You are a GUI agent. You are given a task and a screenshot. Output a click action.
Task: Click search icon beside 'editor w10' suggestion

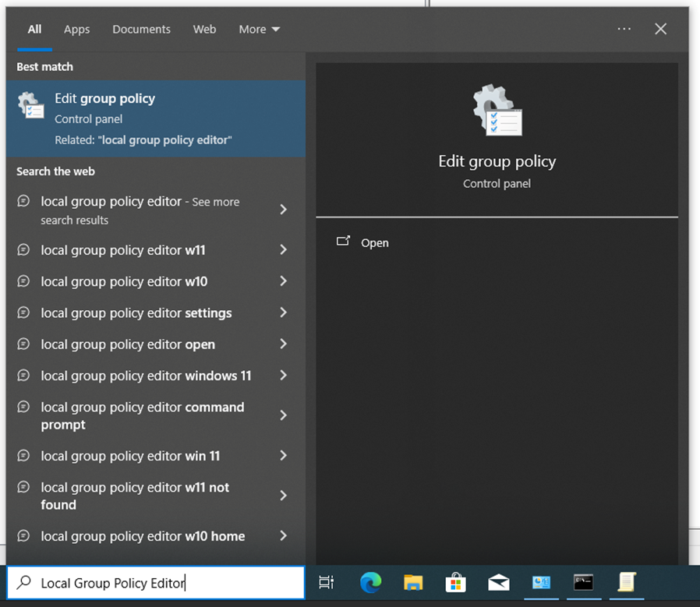(23, 281)
